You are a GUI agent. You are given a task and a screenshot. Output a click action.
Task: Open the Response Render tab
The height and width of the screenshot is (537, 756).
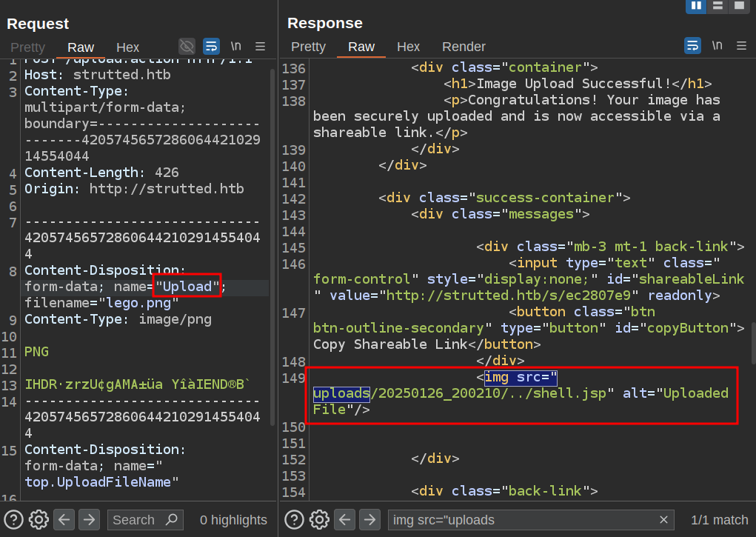(464, 47)
